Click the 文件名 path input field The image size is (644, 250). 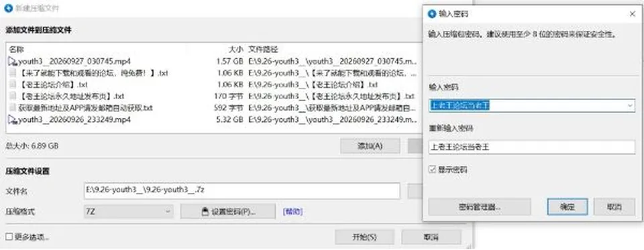[241, 191]
